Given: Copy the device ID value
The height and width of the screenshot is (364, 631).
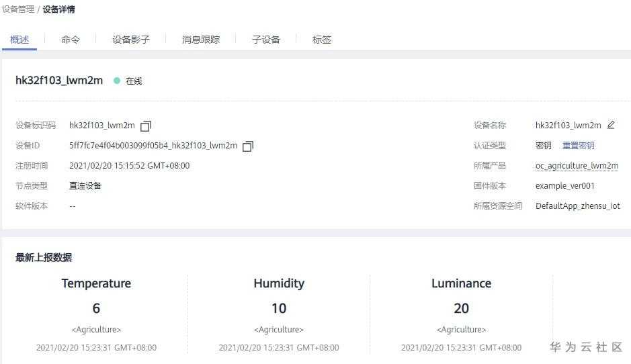Looking at the screenshot, I should point(248,146).
